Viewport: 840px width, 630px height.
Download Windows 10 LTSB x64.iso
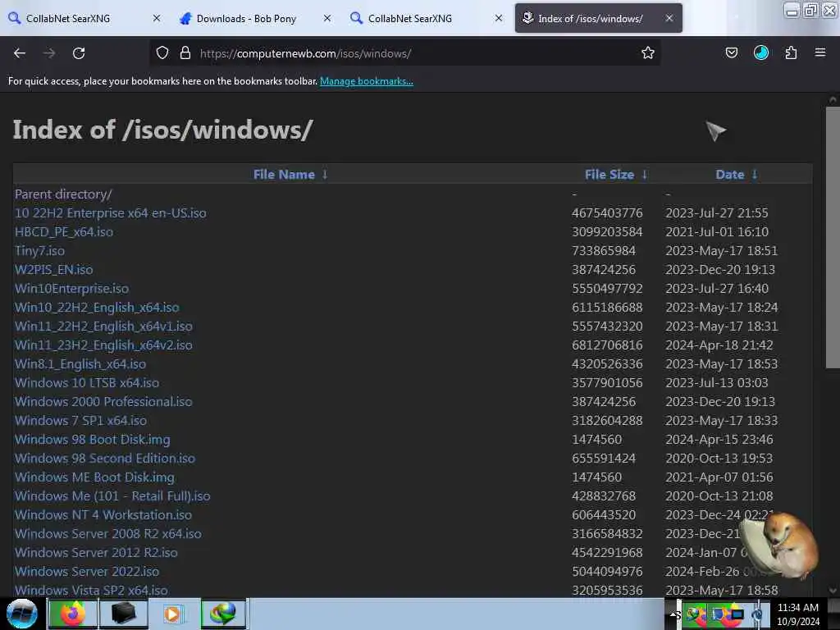tap(87, 383)
